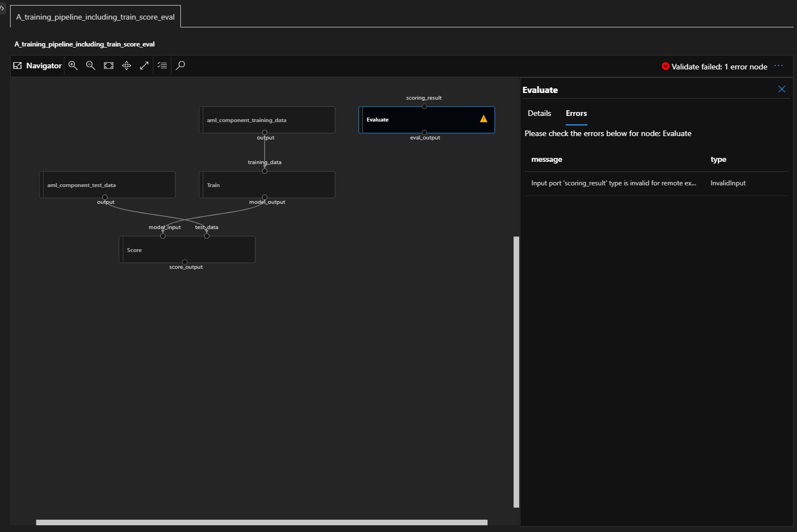
Task: Select the Evaluate node
Action: (x=427, y=120)
